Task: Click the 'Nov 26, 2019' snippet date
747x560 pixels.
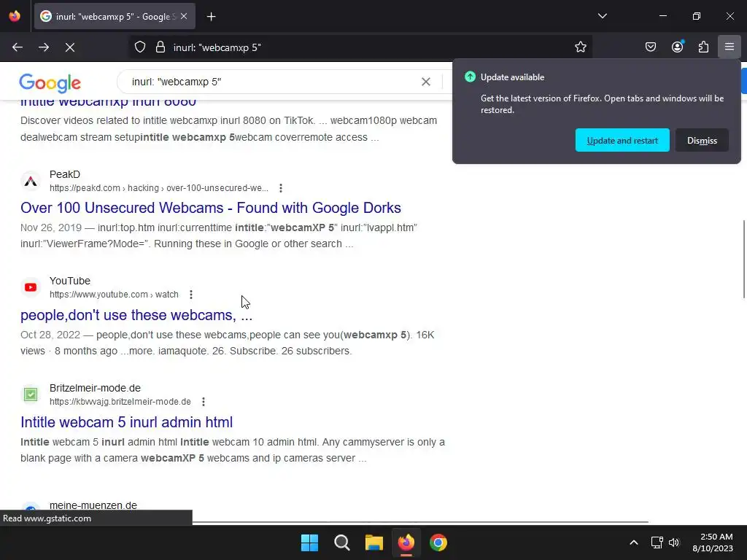Action: 51,227
